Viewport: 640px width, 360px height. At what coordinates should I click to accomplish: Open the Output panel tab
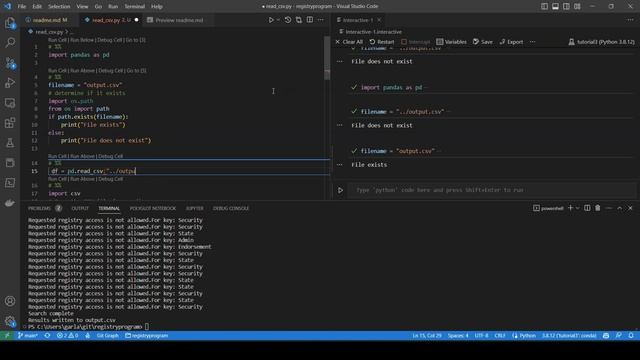[x=80, y=208]
